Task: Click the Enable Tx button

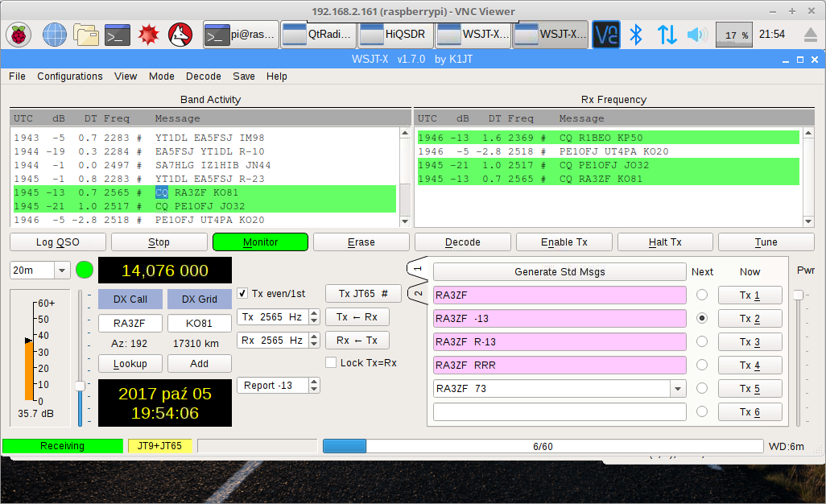Action: point(564,242)
